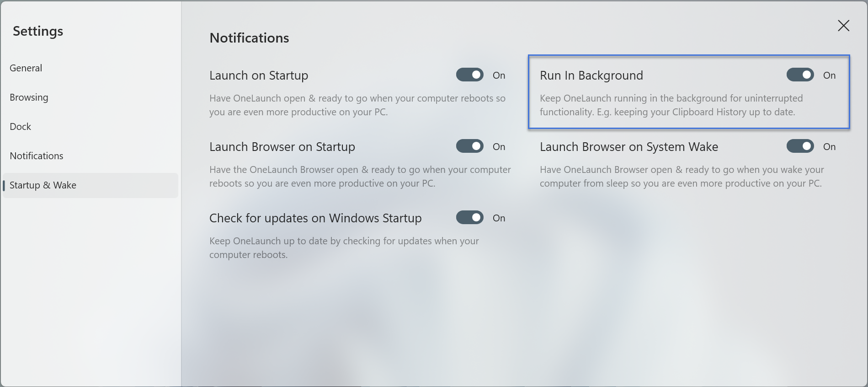Select the Dock settings section
Screen dimensions: 868x387
tap(91, 127)
